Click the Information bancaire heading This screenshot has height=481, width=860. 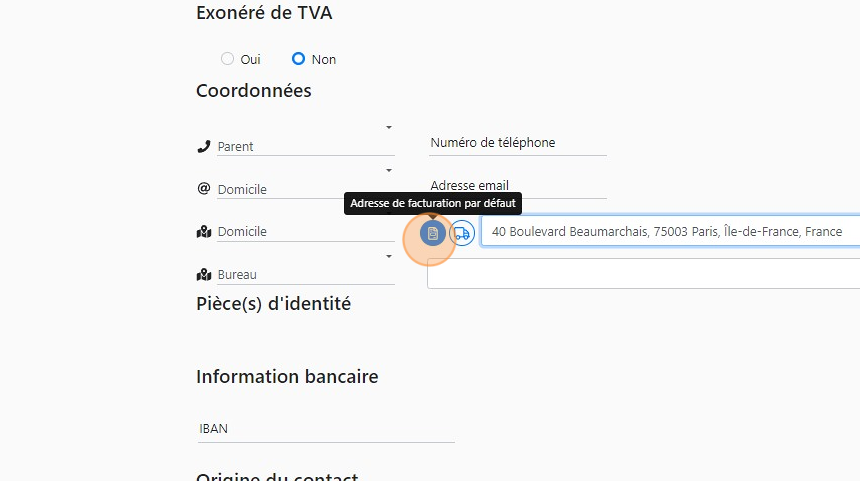pos(287,377)
